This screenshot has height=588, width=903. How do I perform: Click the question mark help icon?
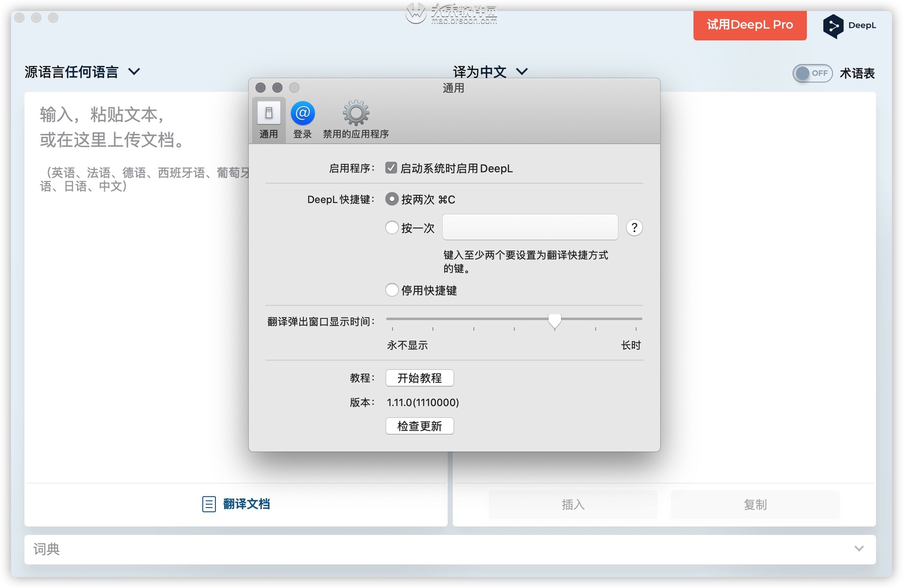pos(634,227)
